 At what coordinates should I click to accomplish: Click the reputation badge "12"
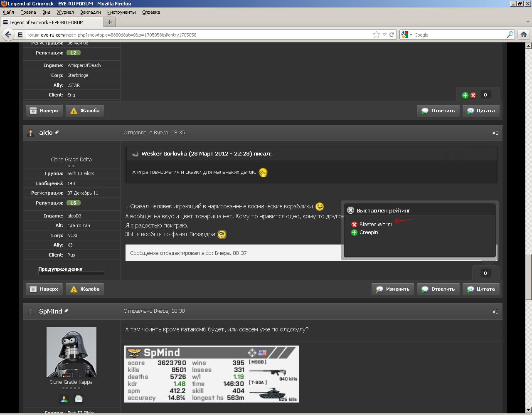pyautogui.click(x=73, y=53)
